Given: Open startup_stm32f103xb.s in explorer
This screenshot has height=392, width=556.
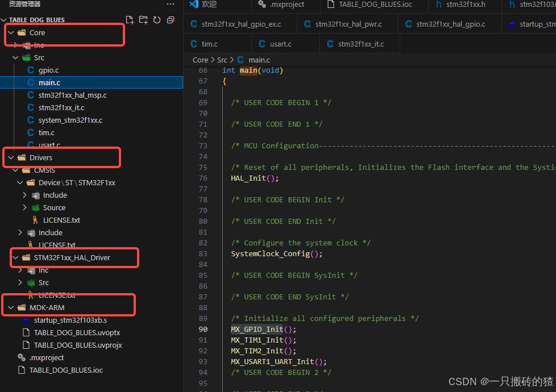Looking at the screenshot, I should point(70,320).
